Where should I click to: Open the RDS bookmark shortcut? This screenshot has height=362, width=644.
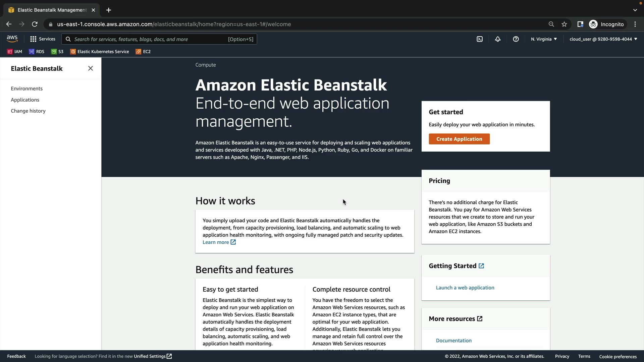[37, 52]
